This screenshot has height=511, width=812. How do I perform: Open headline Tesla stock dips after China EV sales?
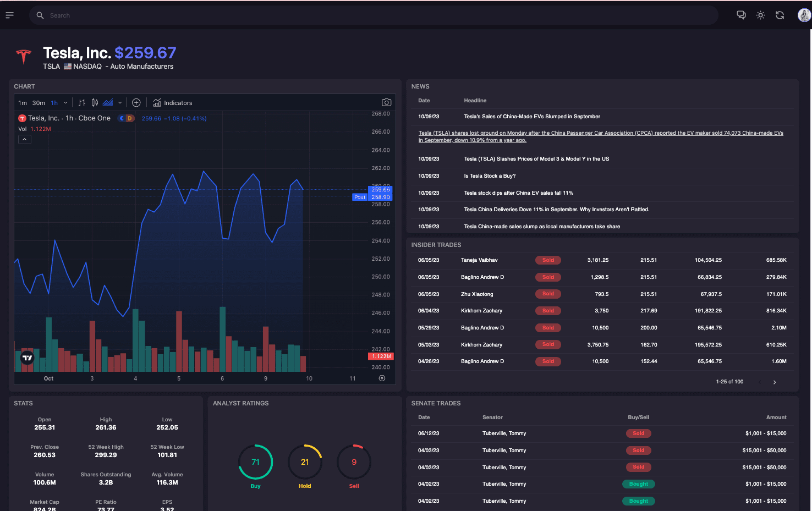[x=518, y=193]
